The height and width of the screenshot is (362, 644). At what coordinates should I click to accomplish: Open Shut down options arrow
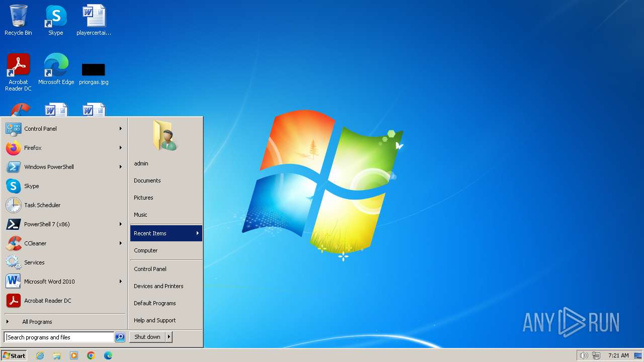click(169, 337)
